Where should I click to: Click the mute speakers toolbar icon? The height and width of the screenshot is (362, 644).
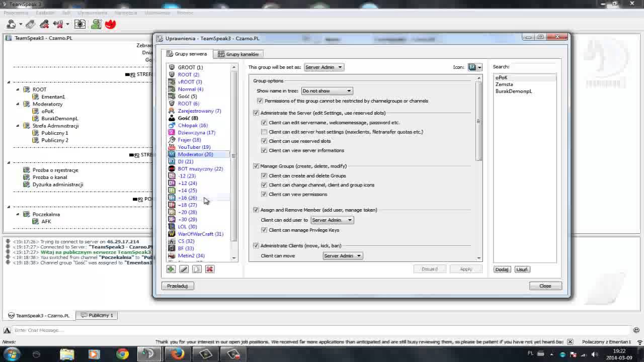point(58,24)
